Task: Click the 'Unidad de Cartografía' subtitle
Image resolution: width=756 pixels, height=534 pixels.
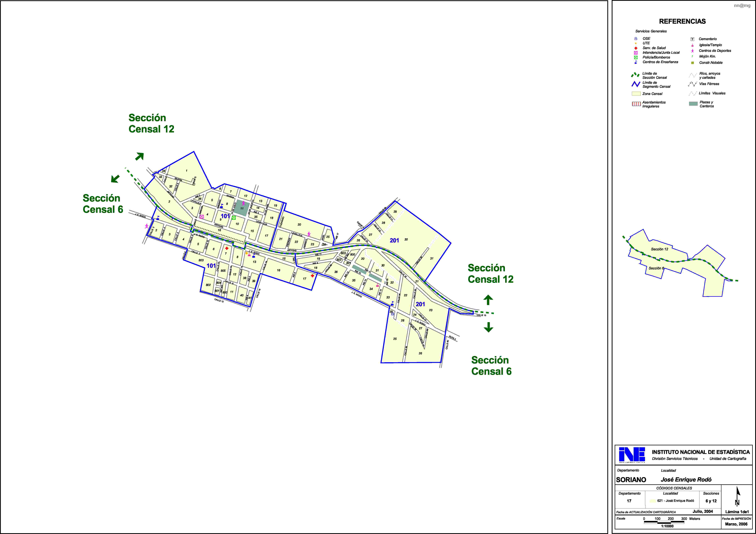Action: tap(728, 459)
